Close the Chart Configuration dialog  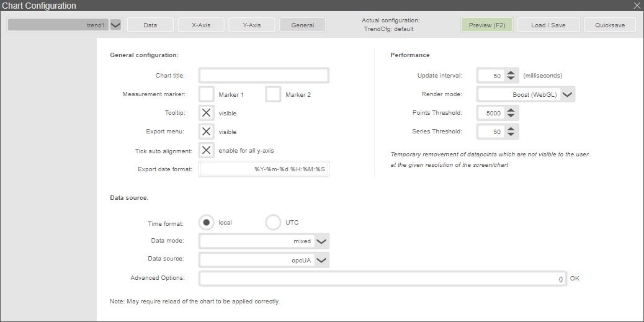637,6
